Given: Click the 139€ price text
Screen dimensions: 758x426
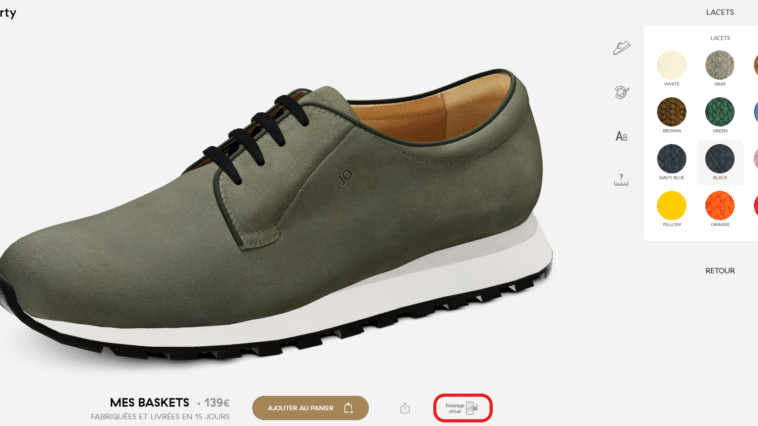Looking at the screenshot, I should tap(217, 403).
